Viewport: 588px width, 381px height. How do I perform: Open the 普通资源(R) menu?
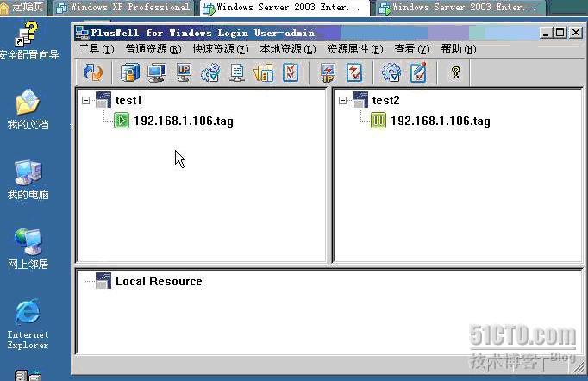(x=153, y=49)
